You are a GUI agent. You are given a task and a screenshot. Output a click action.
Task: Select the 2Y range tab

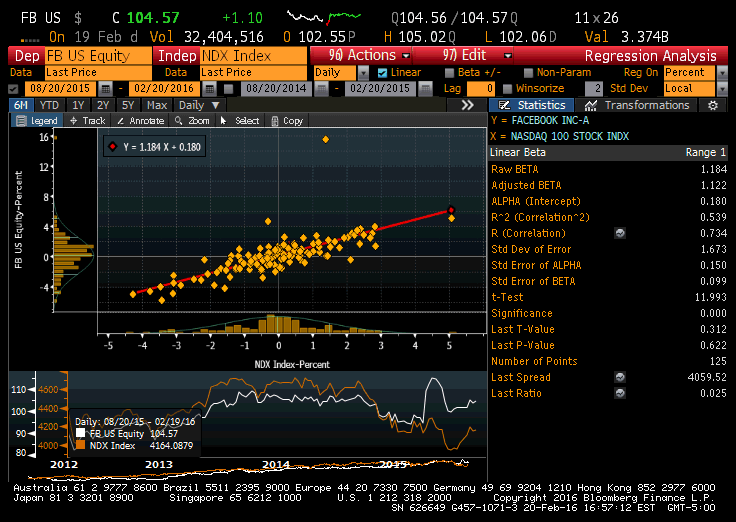(103, 105)
